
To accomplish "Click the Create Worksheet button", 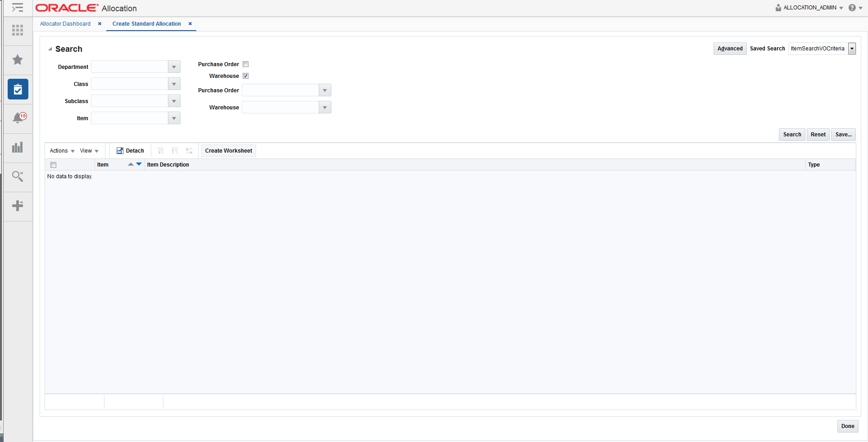I will coord(228,151).
